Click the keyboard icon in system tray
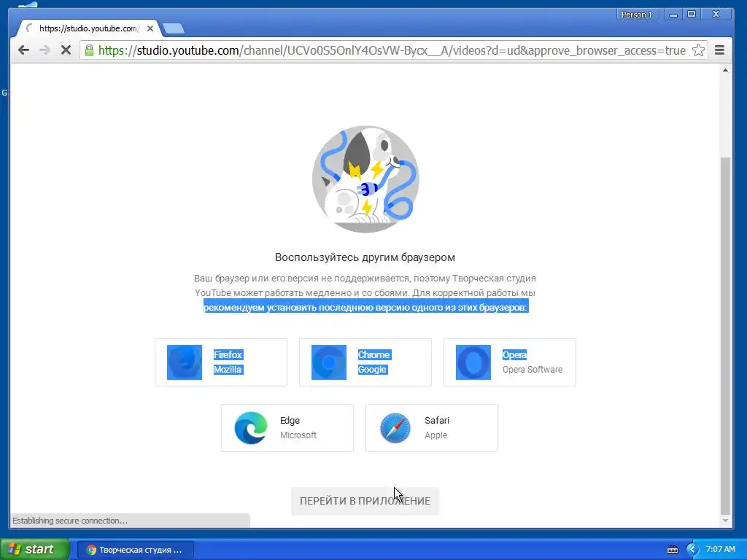 click(x=672, y=550)
